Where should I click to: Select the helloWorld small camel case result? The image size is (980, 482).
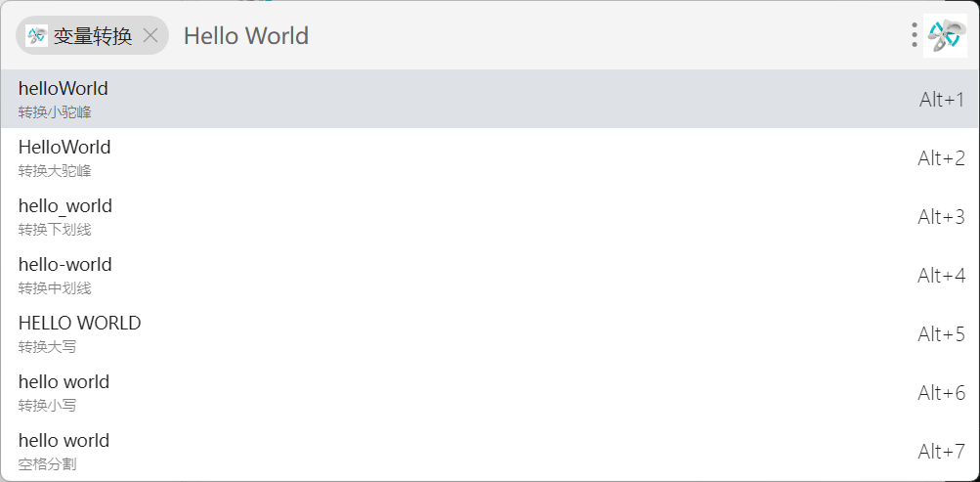pos(64,98)
